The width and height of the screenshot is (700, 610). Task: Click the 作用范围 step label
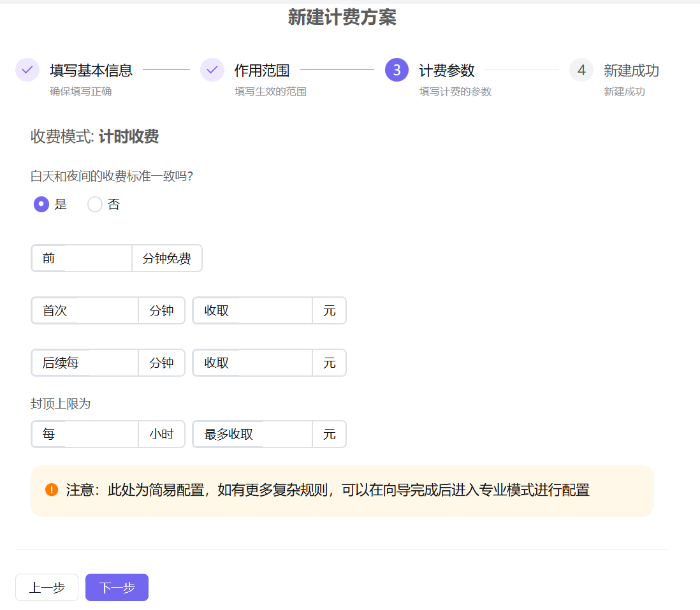pos(262,70)
